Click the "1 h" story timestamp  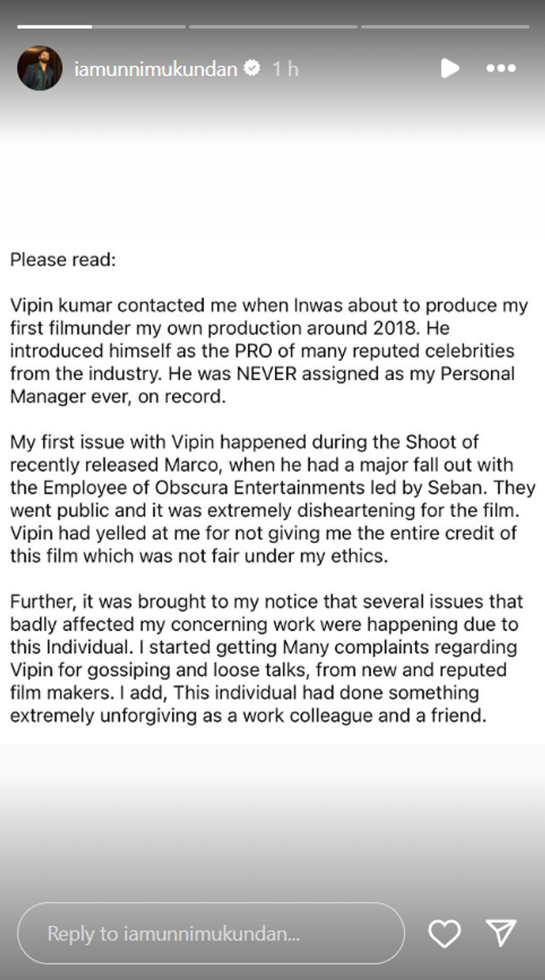click(x=285, y=69)
